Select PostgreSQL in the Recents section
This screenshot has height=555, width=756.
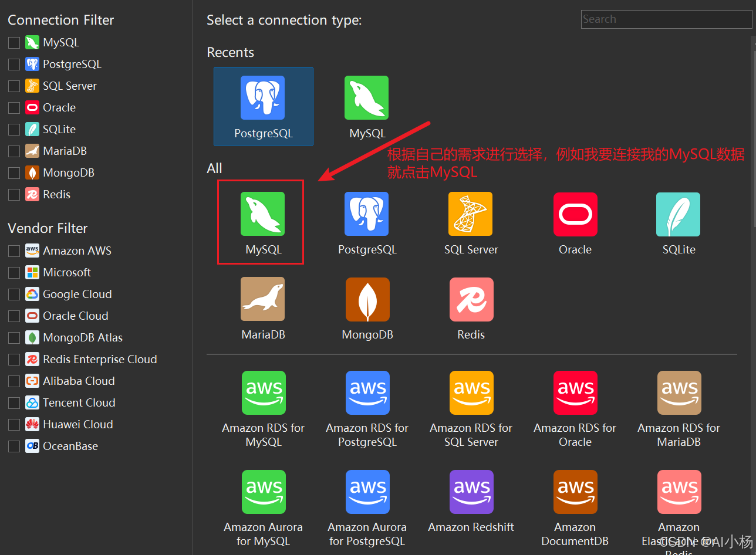(x=263, y=107)
